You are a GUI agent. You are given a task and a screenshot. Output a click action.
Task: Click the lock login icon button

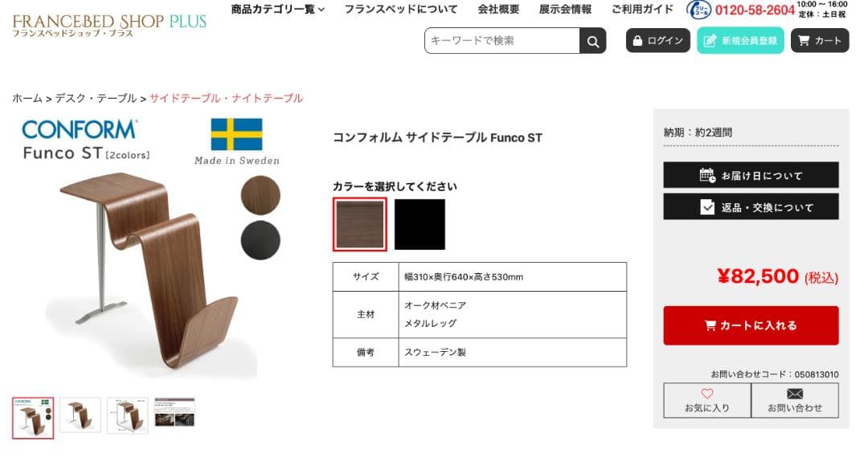click(657, 41)
